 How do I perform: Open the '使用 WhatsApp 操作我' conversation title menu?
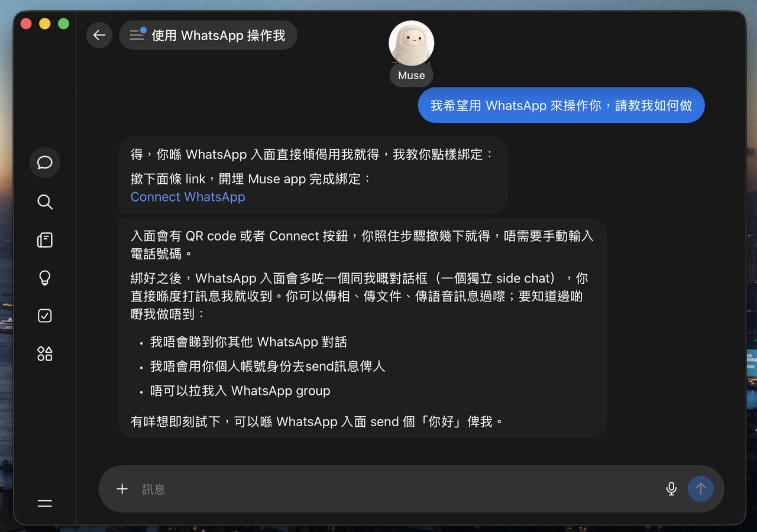[x=208, y=35]
